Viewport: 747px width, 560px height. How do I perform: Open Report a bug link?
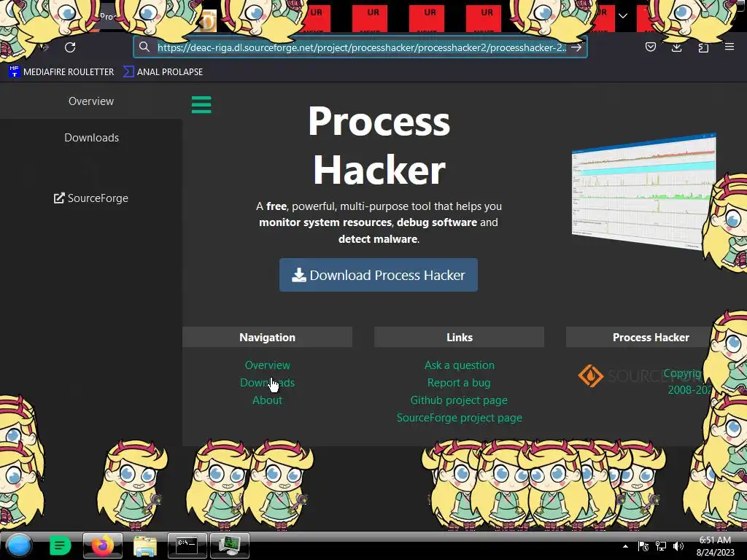click(x=459, y=383)
